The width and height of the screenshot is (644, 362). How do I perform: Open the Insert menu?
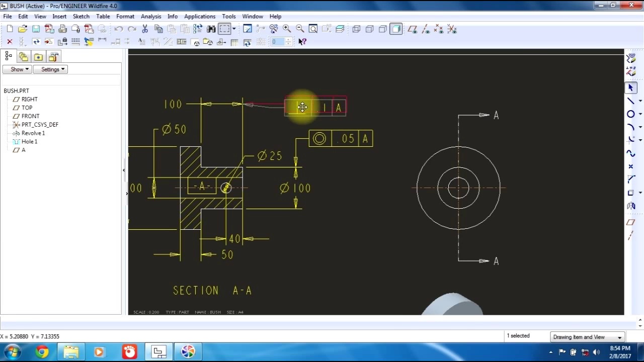pos(59,16)
